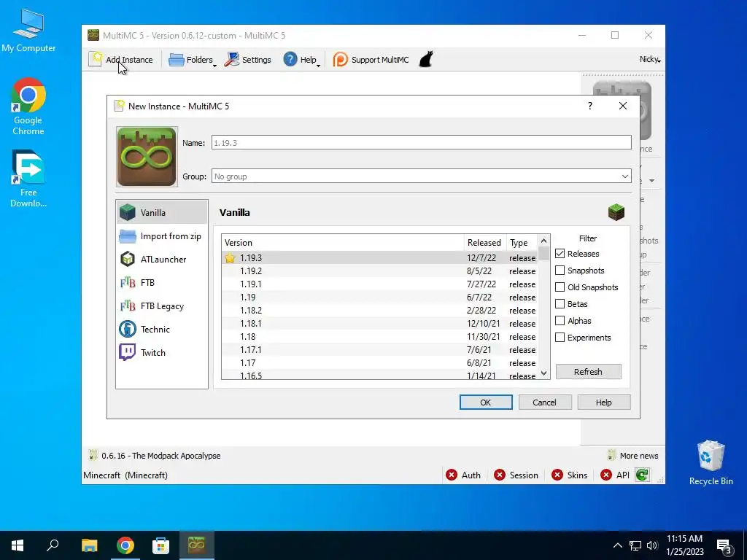747x560 pixels.
Task: Click the Skins status indicator
Action: point(569,475)
